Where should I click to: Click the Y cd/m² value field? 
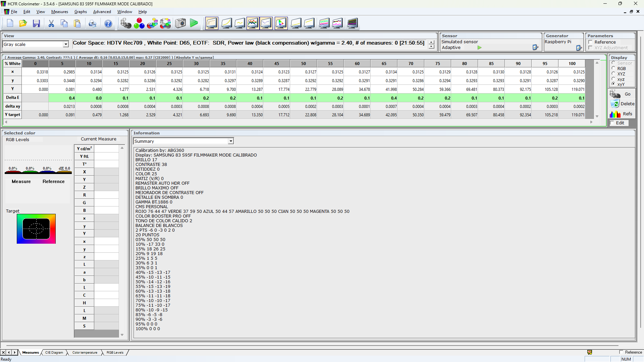pos(106,148)
